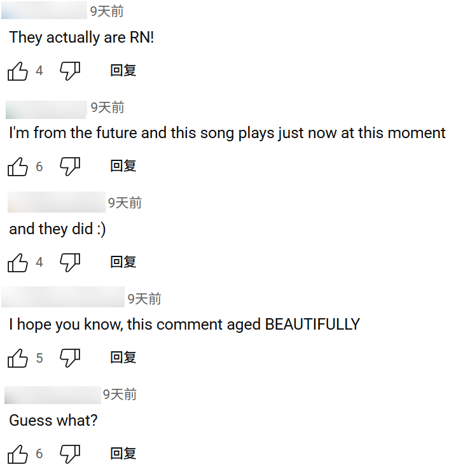The height and width of the screenshot is (476, 456).
Task: Like the "They actually are RN!" comment
Action: [18, 71]
